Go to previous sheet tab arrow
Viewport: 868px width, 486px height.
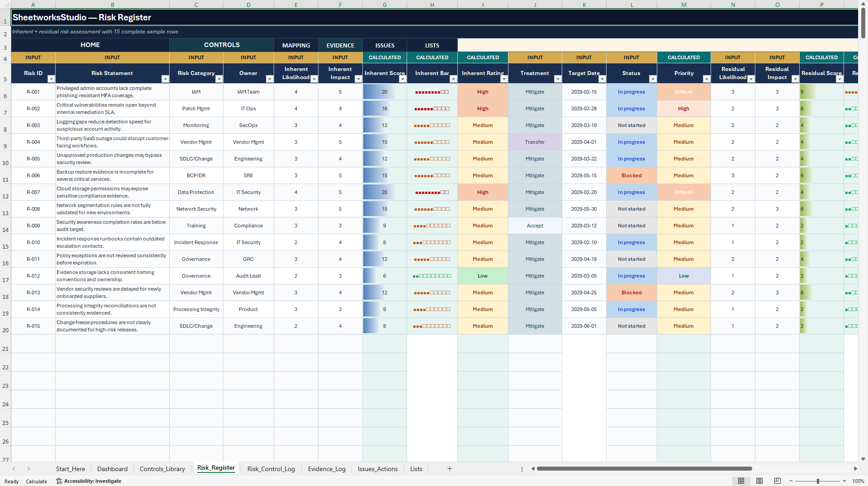point(14,469)
